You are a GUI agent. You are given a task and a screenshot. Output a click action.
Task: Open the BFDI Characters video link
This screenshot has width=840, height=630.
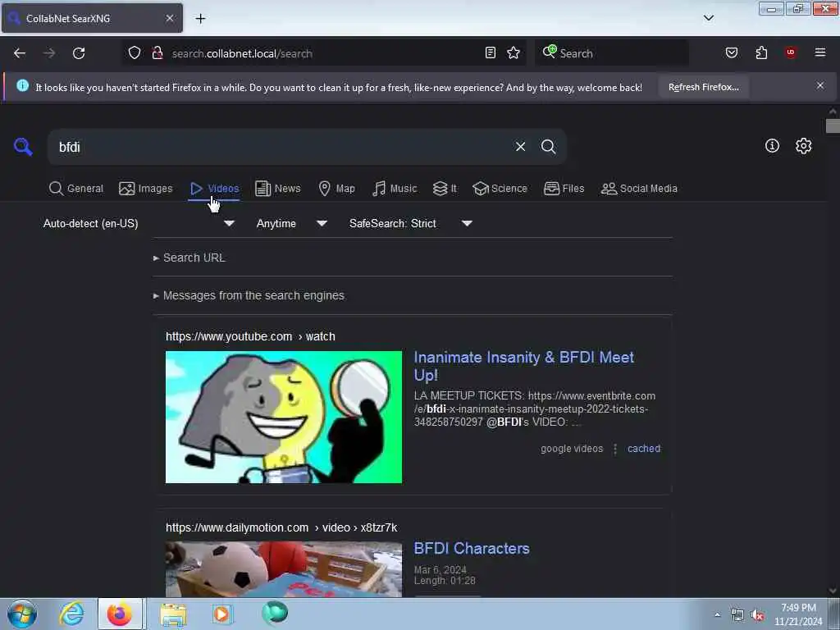472,548
